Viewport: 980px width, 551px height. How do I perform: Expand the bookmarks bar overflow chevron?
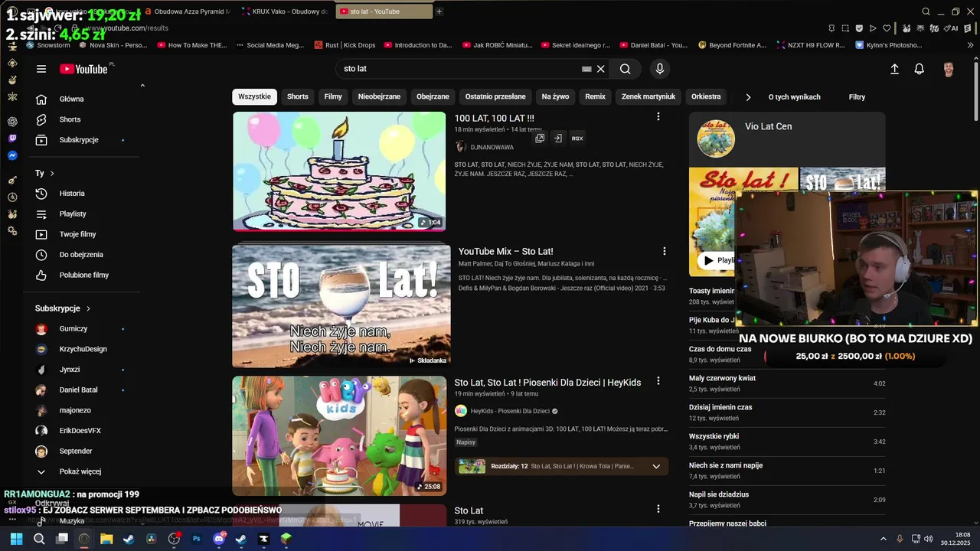pyautogui.click(x=971, y=45)
